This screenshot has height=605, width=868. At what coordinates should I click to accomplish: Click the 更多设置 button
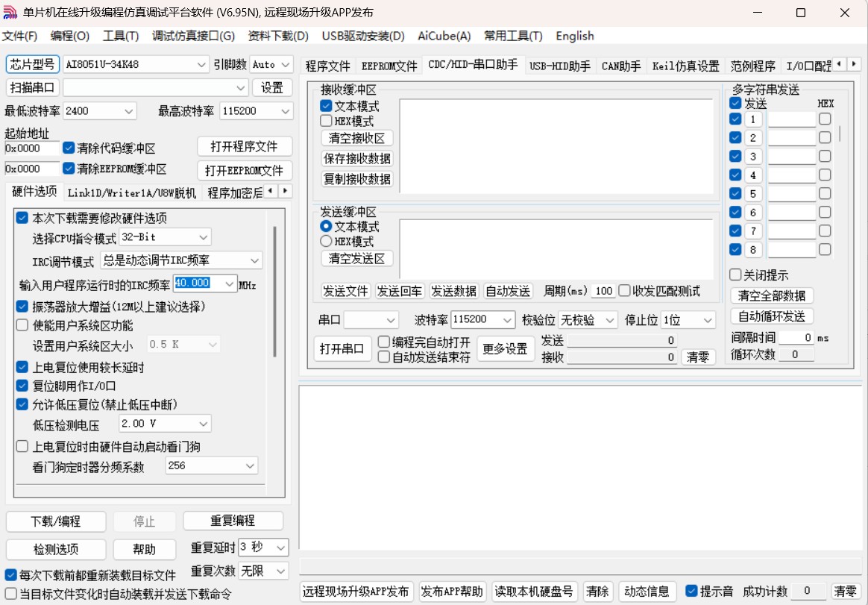[505, 348]
